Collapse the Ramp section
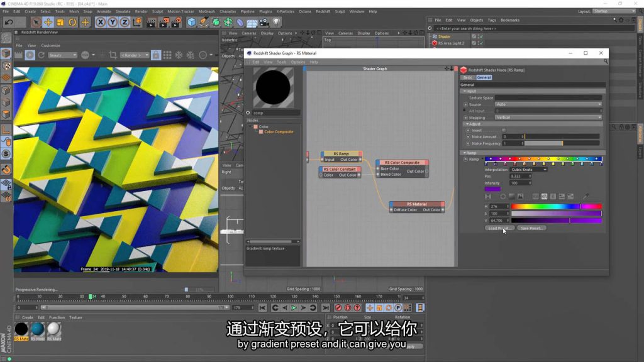This screenshot has height=362, width=644. [465, 153]
